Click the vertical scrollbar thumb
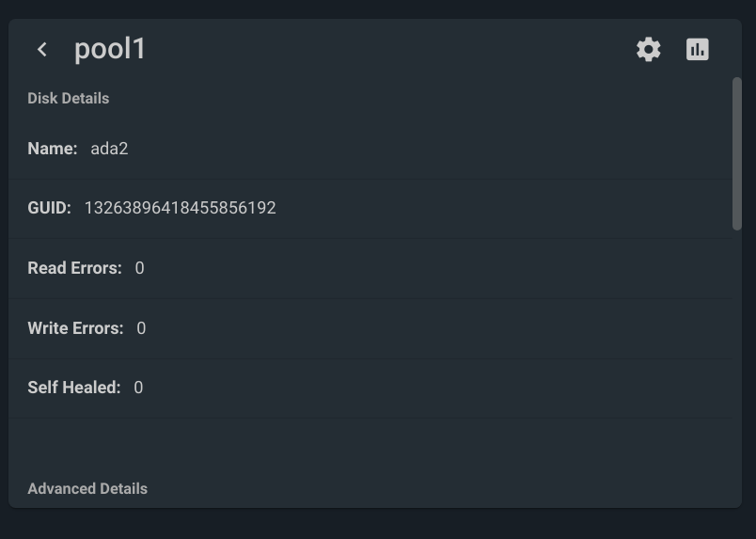 pos(736,153)
